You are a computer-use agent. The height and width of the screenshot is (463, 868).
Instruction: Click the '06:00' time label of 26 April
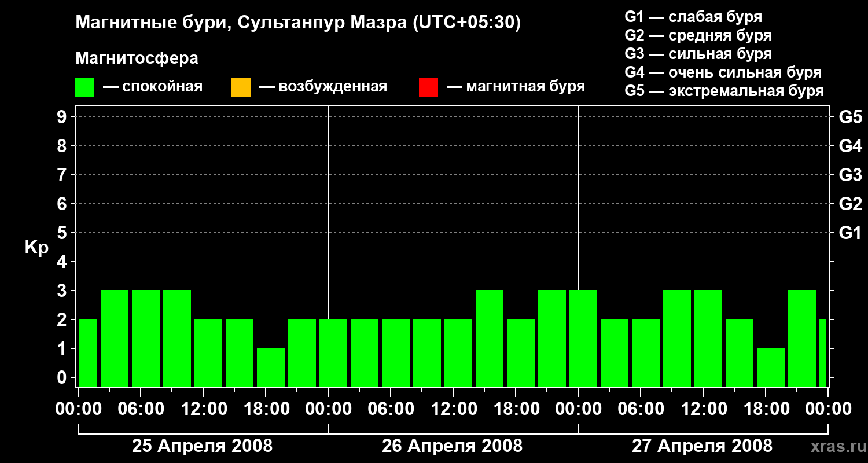click(x=391, y=409)
